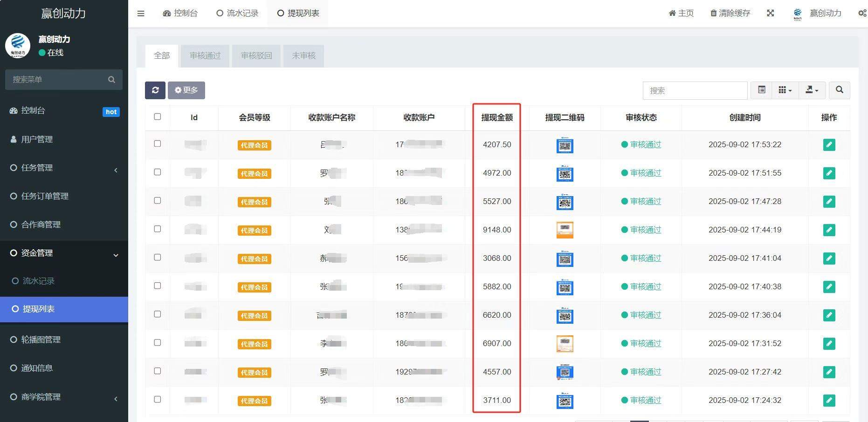The image size is (868, 422).
Task: Switch to the 审核驳回 tab
Action: (256, 56)
